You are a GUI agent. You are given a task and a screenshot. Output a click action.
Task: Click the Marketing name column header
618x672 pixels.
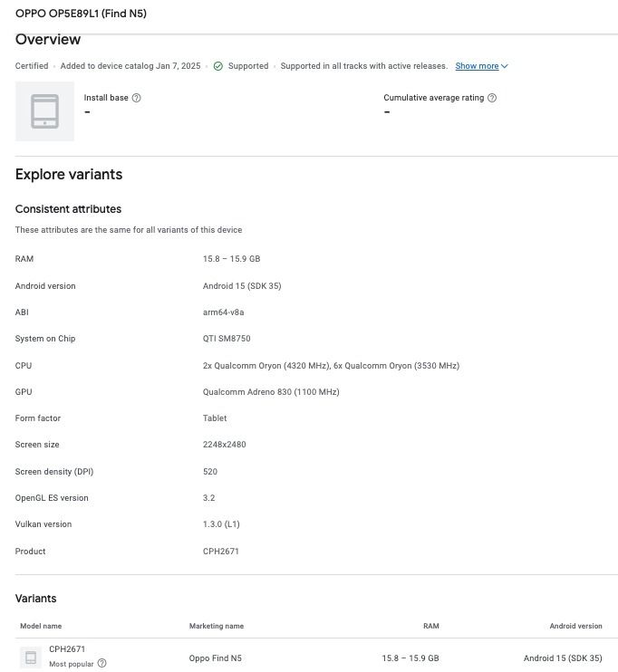216,626
